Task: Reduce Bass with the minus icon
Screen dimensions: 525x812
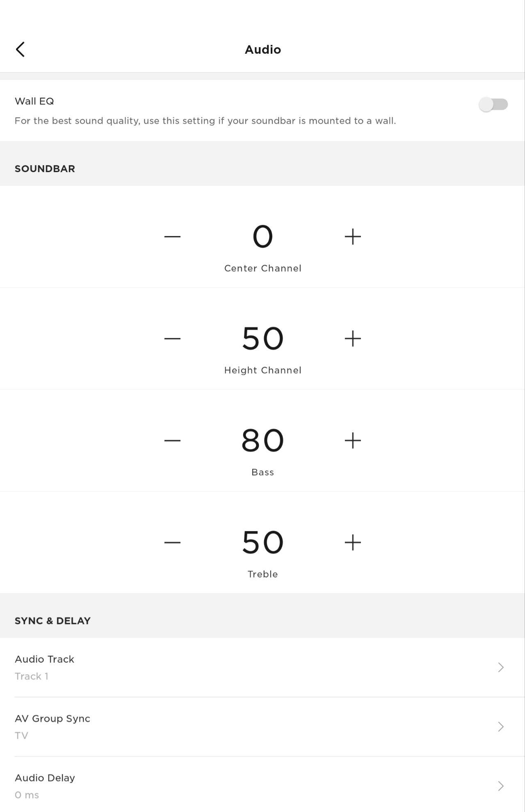Action: [172, 441]
